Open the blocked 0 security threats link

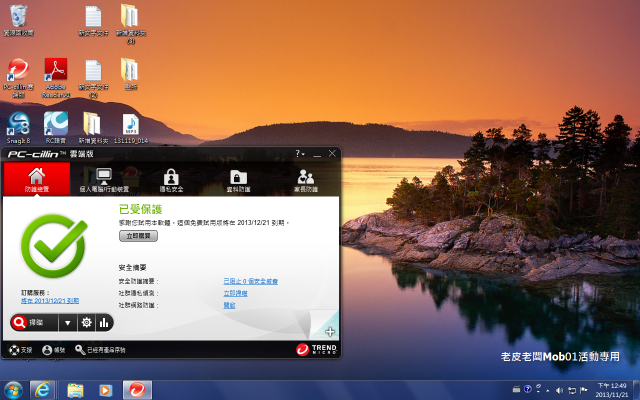coord(251,281)
